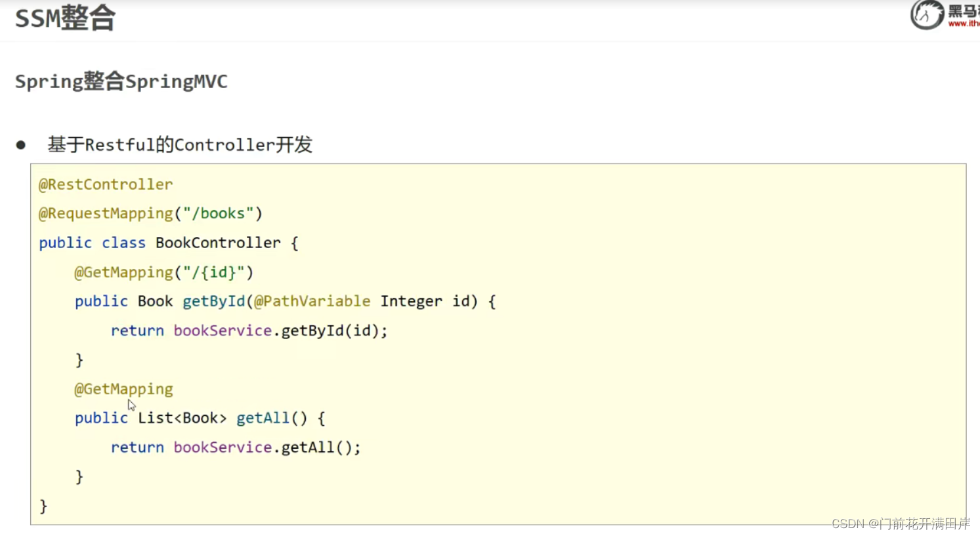Click the '@RequestMapping("/books")' line
Image resolution: width=980 pixels, height=536 pixels.
150,213
